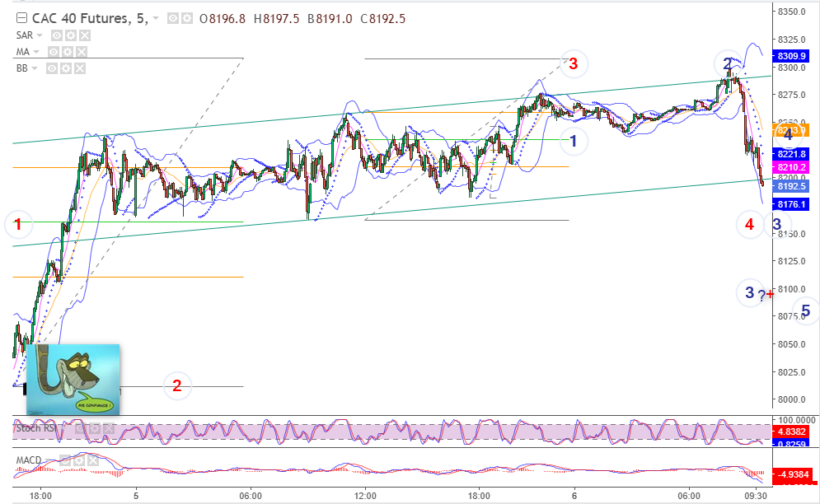Select the open value O8196.8
820x504 pixels.
coord(223,19)
